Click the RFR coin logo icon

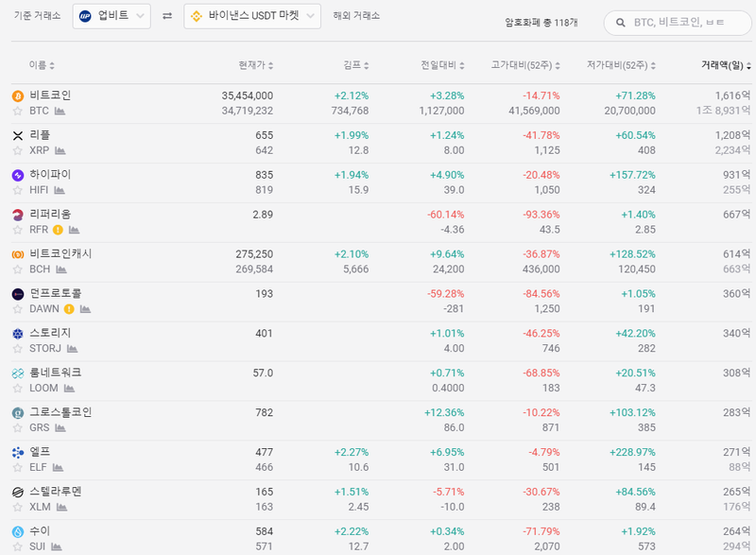pos(18,215)
